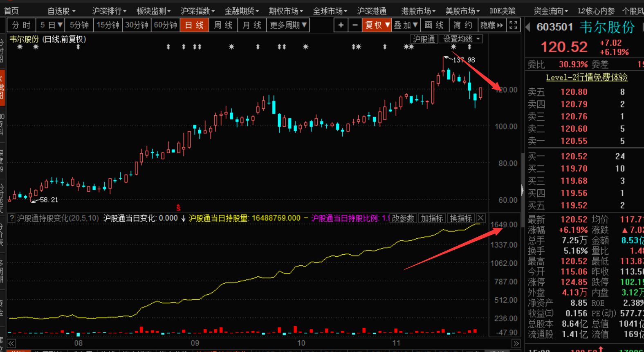Image resolution: width=644 pixels, height=352 pixels.
Task: Click side panel collapse handle by chart edge
Action: [522, 190]
